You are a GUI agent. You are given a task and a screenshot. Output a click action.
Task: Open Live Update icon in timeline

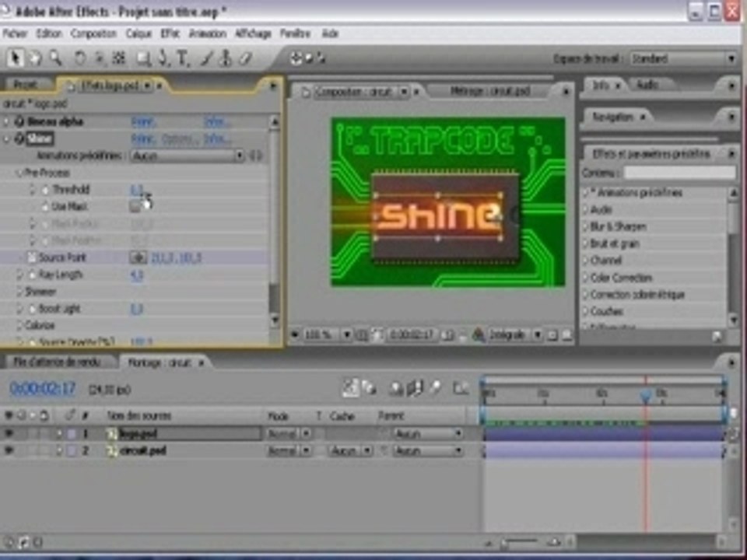pyautogui.click(x=350, y=389)
